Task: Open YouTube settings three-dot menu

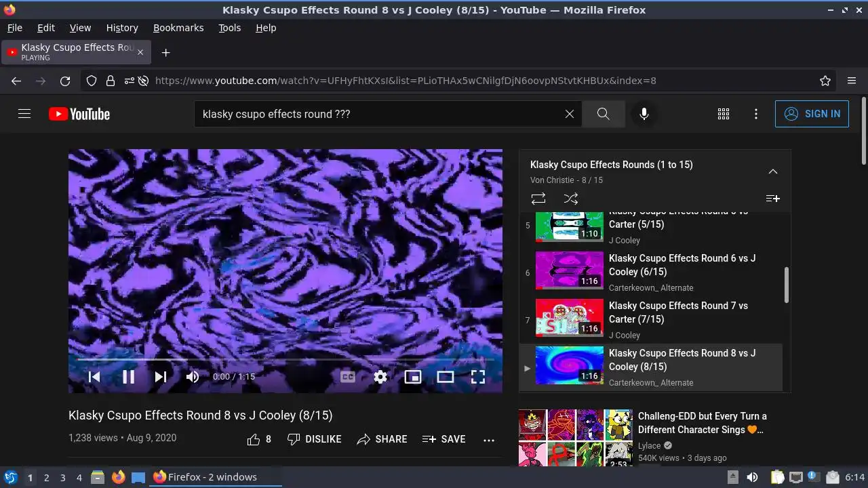Action: (x=756, y=114)
